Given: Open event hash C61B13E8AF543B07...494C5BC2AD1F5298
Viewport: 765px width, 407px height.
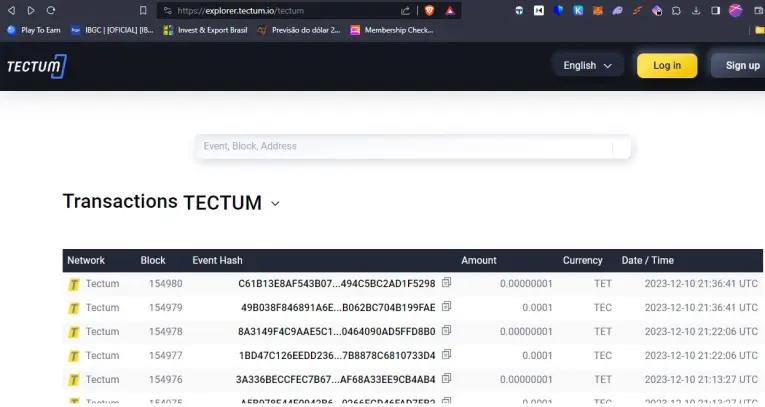Looking at the screenshot, I should pos(337,284).
